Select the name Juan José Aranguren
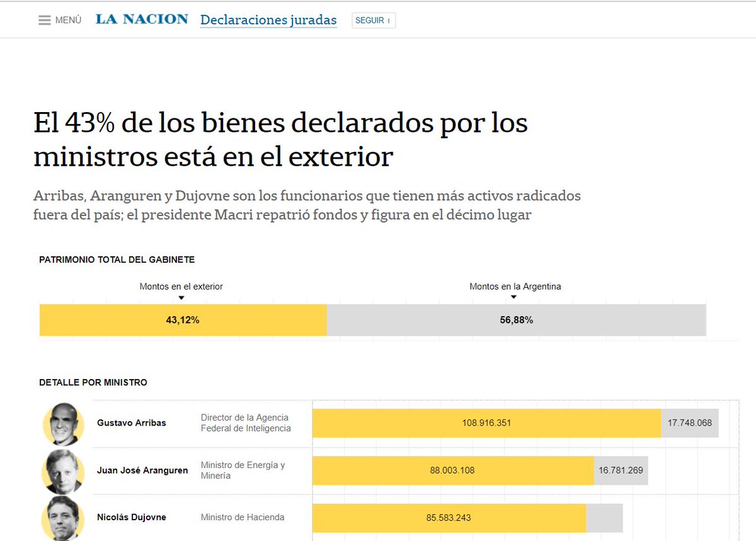 click(x=142, y=470)
